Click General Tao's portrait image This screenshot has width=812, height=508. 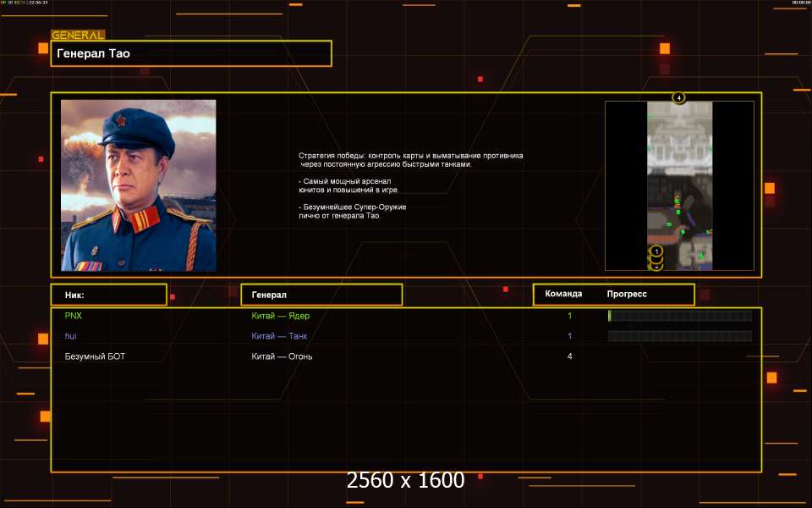[138, 185]
